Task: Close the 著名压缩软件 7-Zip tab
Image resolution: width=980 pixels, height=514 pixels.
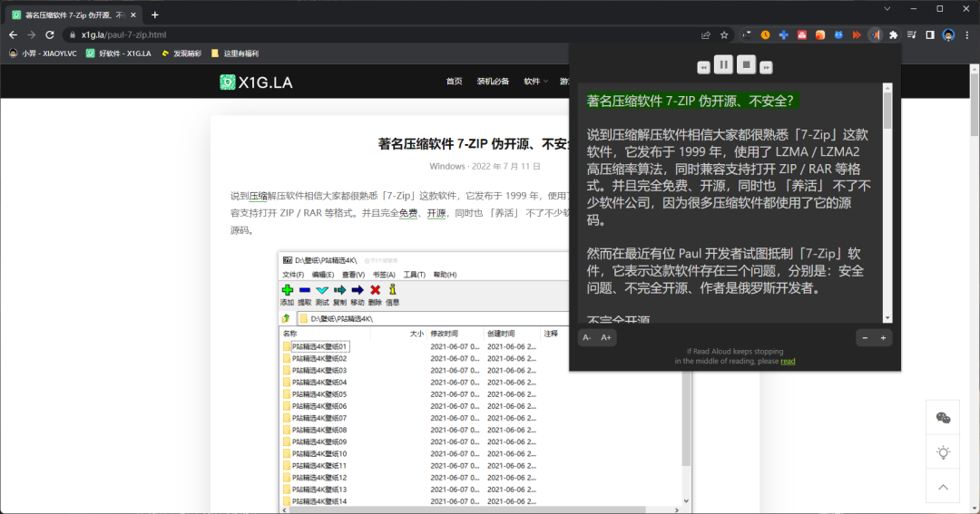Action: pos(133,15)
